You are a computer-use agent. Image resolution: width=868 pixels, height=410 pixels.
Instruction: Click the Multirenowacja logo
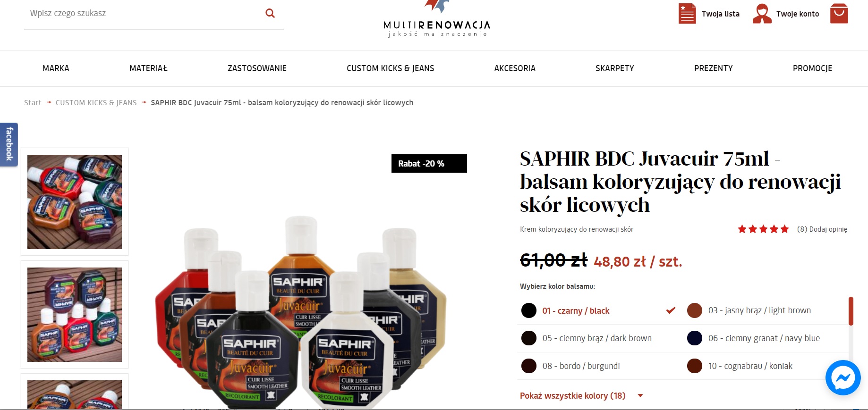436,19
